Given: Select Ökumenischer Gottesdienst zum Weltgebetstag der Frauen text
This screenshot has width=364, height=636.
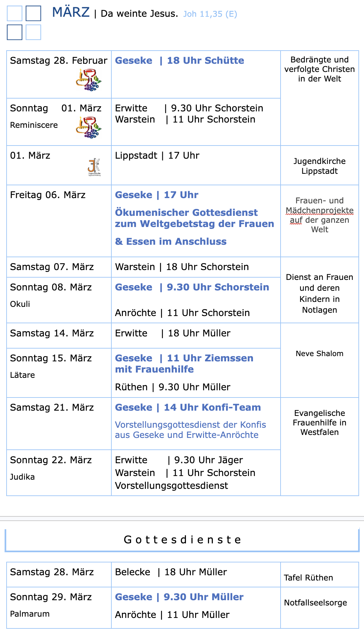Looking at the screenshot, I should tap(194, 218).
